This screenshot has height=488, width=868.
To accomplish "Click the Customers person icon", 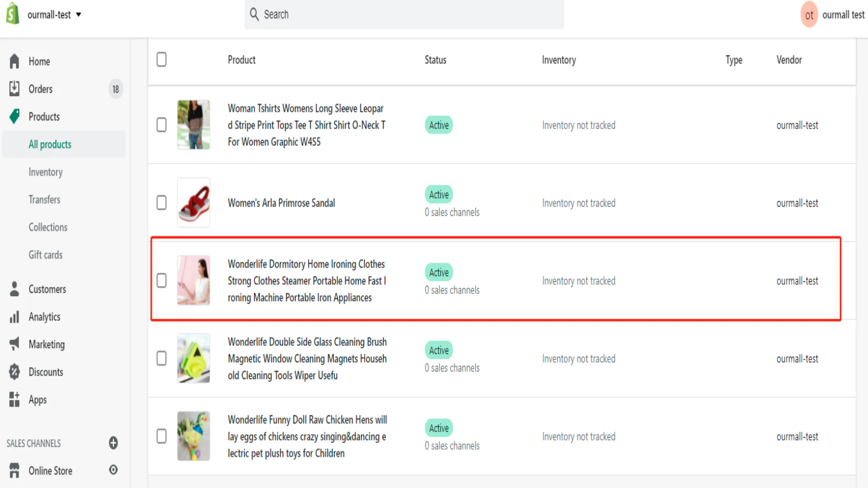I will tap(15, 289).
